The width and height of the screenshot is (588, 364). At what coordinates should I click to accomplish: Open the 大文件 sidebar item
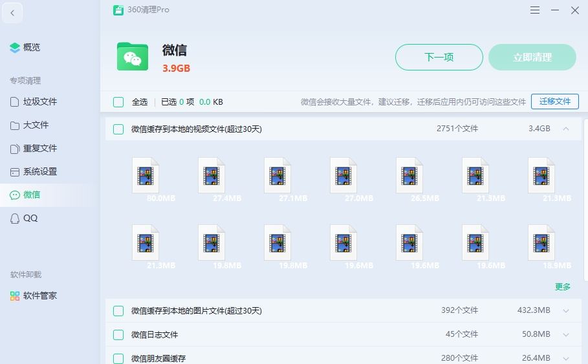(x=50, y=125)
